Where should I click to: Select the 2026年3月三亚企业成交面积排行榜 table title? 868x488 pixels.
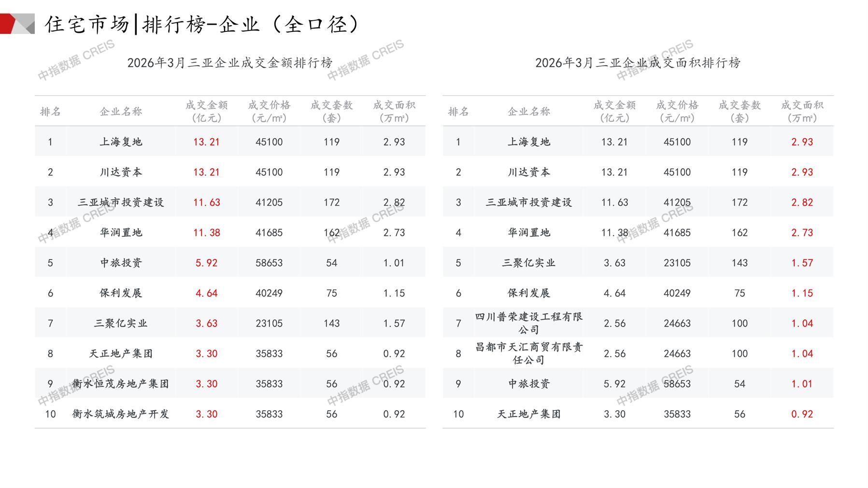[638, 63]
